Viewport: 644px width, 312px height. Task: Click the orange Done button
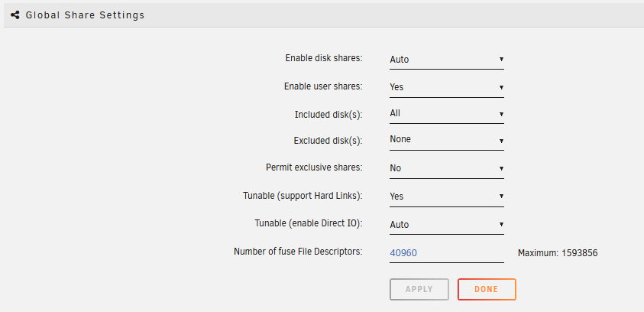[x=487, y=289]
